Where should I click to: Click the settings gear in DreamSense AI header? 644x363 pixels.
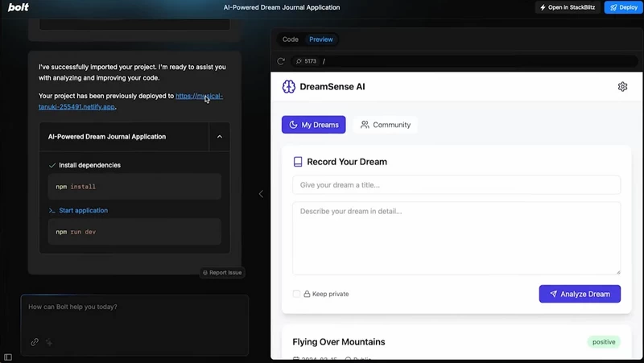point(622,87)
